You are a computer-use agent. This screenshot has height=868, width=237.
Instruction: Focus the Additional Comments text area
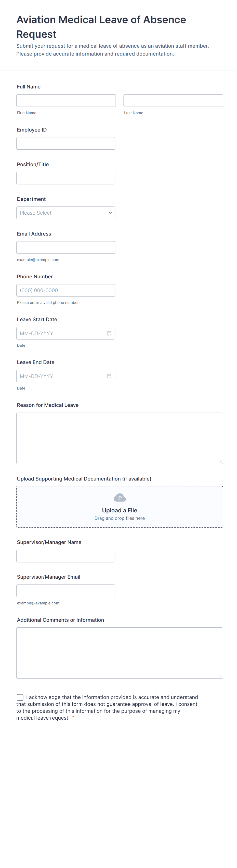tap(120, 653)
